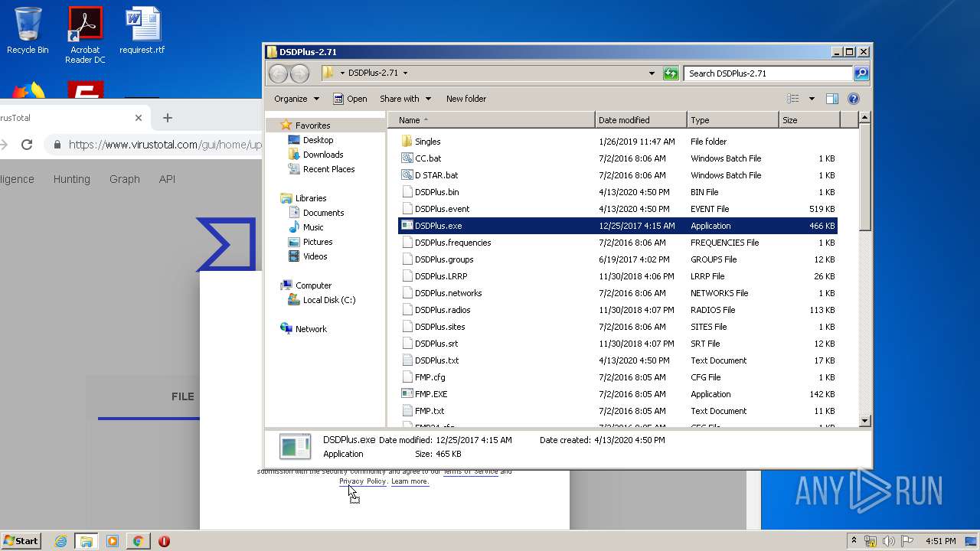Click Chrome taskbar icon
Screen dimensions: 980x551
pos(138,541)
